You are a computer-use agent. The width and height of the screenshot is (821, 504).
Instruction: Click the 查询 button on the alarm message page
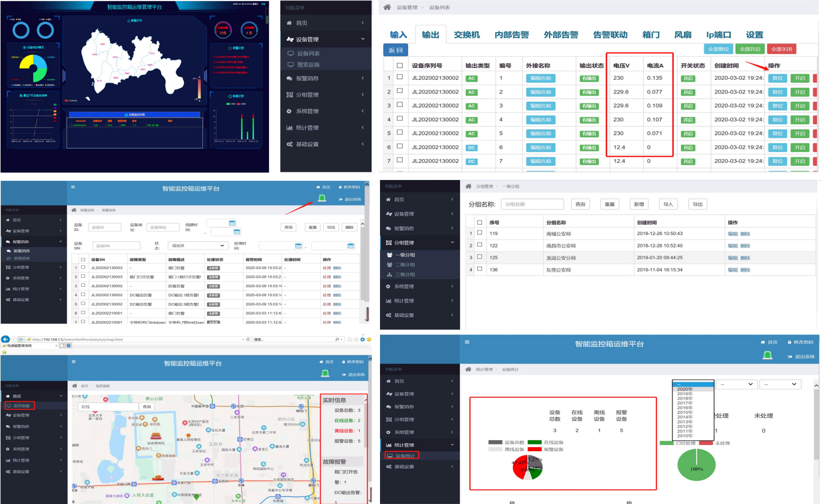pos(288,227)
